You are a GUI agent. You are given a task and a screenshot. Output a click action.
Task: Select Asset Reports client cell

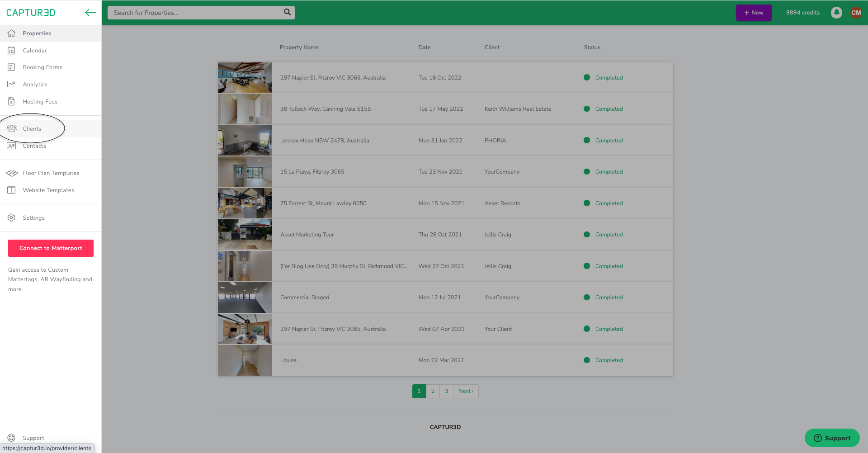pos(502,203)
